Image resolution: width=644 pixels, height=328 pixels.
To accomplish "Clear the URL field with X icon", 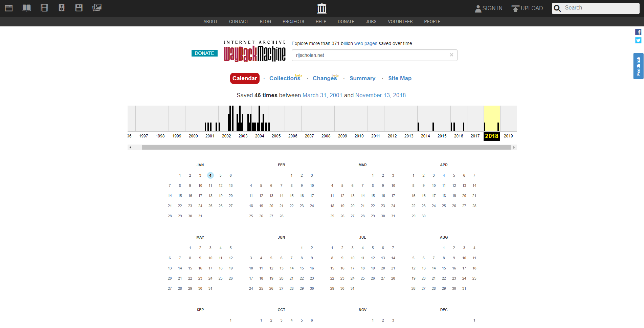I will click(x=451, y=55).
